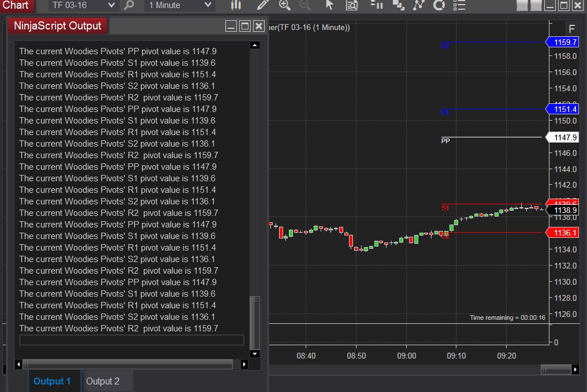Click the Output window scroll-left arrow
587x392 pixels.
coord(18,364)
